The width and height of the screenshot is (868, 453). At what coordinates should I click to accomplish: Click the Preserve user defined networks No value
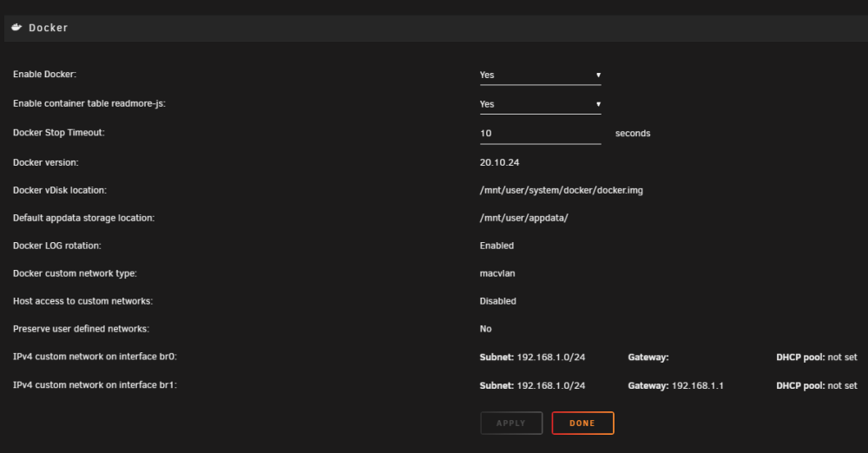point(485,329)
